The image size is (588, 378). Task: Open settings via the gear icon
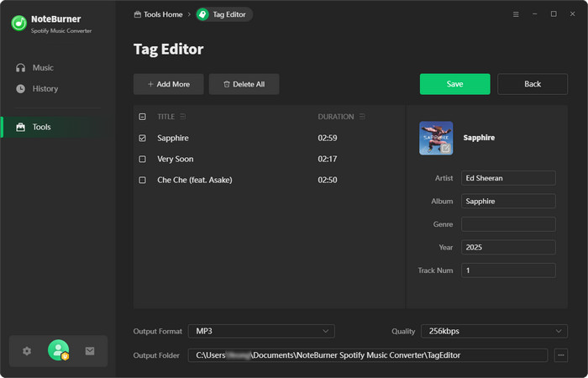27,351
